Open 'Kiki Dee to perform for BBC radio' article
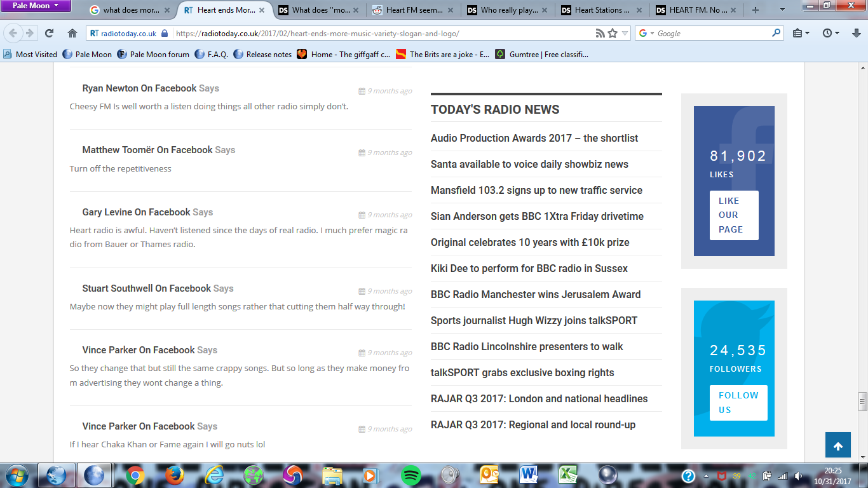Image resolution: width=868 pixels, height=488 pixels. click(529, 268)
